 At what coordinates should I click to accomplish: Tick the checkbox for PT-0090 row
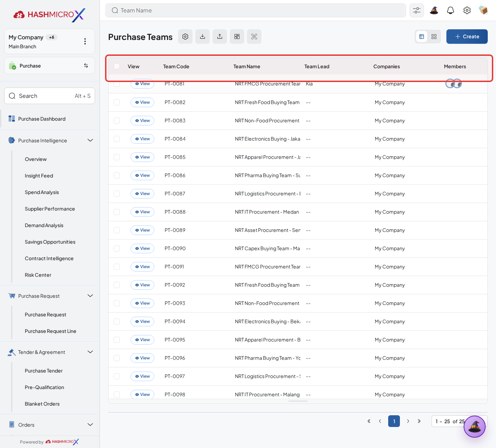(x=117, y=248)
